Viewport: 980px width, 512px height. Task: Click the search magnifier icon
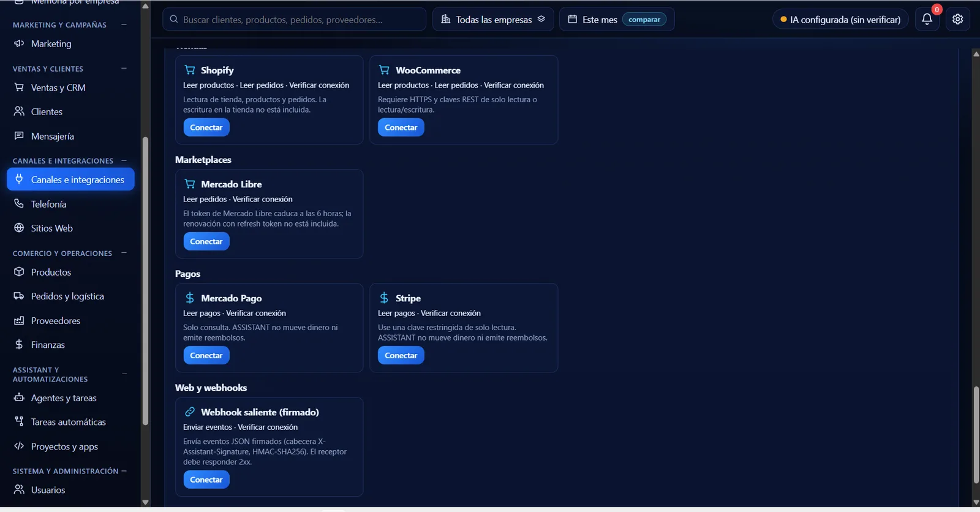[x=174, y=19]
